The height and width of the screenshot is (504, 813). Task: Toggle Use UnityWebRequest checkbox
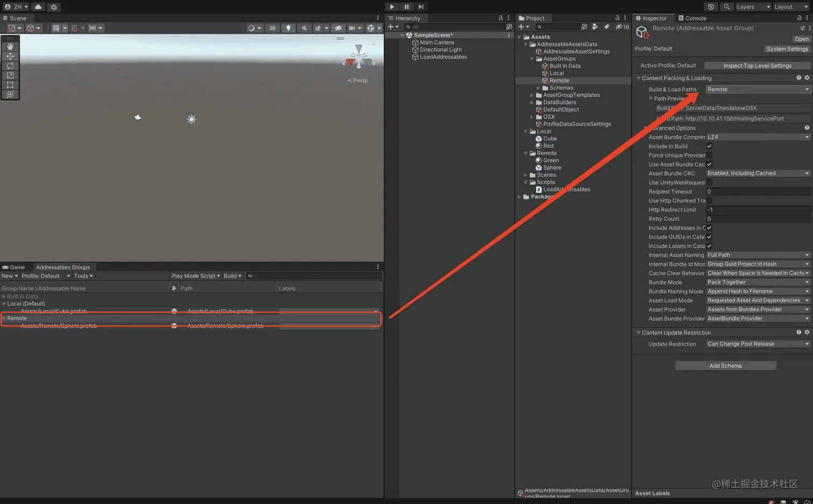709,183
